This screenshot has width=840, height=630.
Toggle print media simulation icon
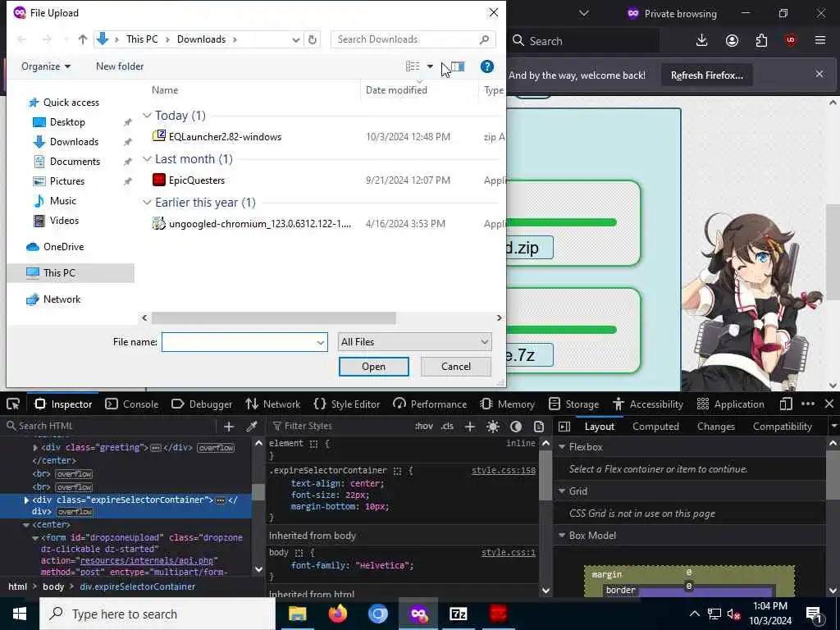539,426
